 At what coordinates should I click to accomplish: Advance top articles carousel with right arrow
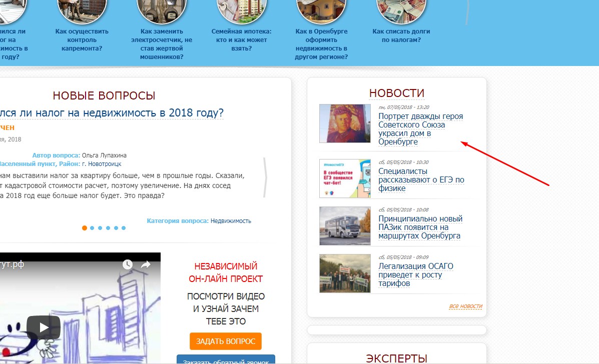467,11
